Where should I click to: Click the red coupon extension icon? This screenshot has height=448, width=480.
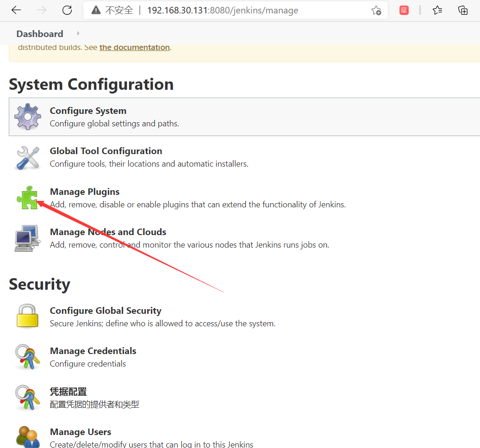pos(404,10)
